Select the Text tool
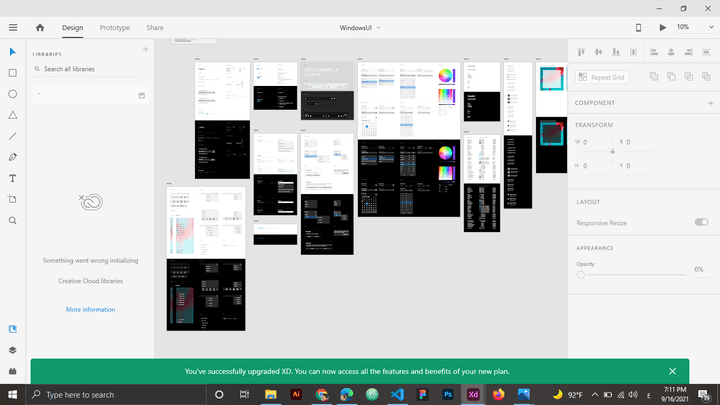The height and width of the screenshot is (405, 720). click(x=13, y=178)
